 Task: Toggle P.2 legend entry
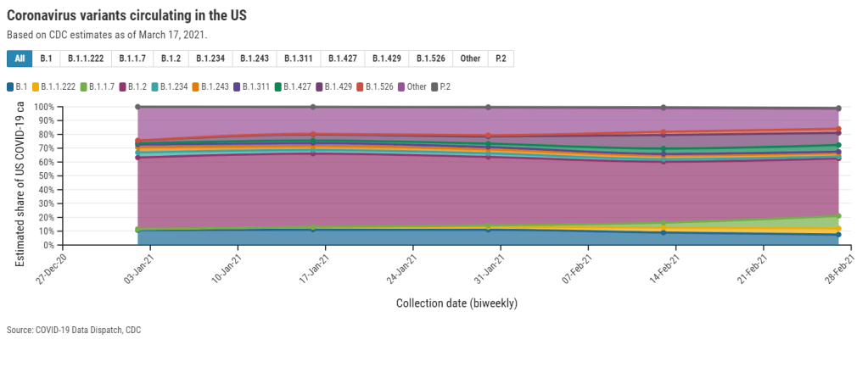(441, 86)
